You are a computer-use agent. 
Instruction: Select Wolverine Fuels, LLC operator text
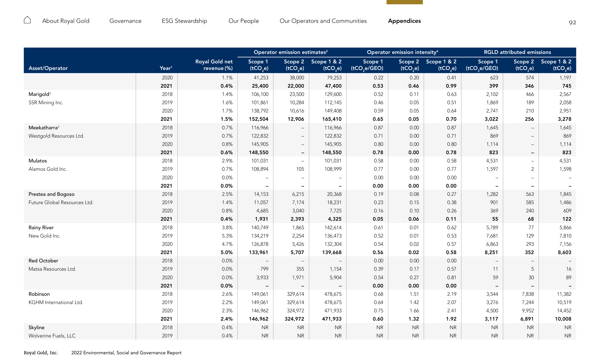click(x=52, y=336)
